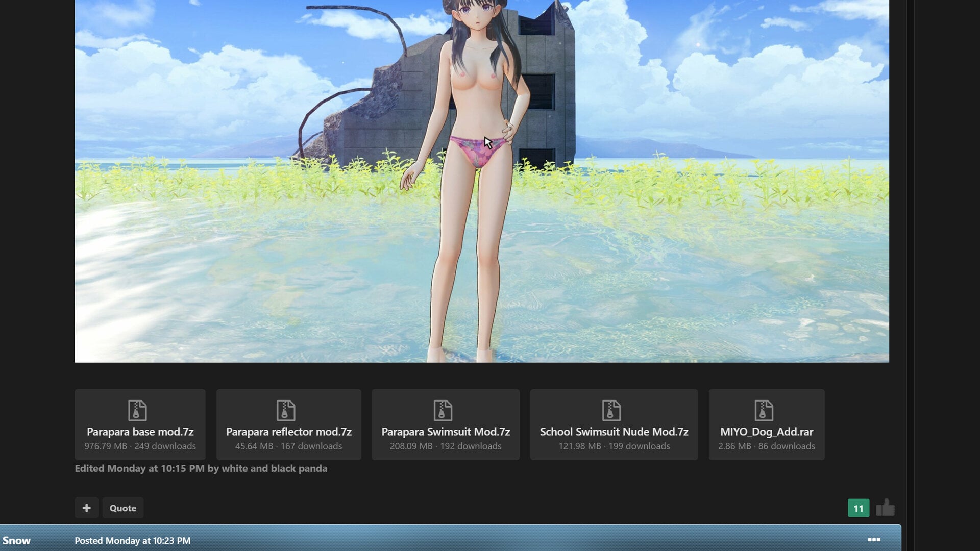Download Parapara reflector mod.7z attachment
Image resolution: width=980 pixels, height=551 pixels.
[288, 424]
